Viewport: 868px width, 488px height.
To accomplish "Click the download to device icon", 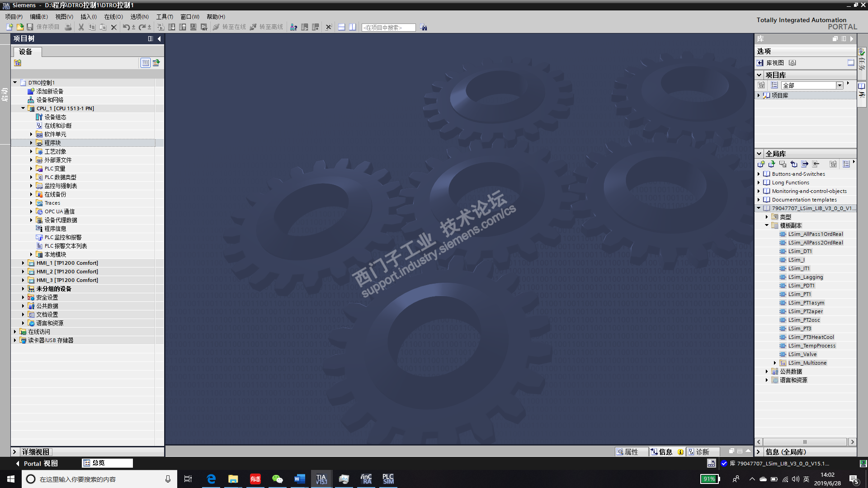I will [172, 27].
